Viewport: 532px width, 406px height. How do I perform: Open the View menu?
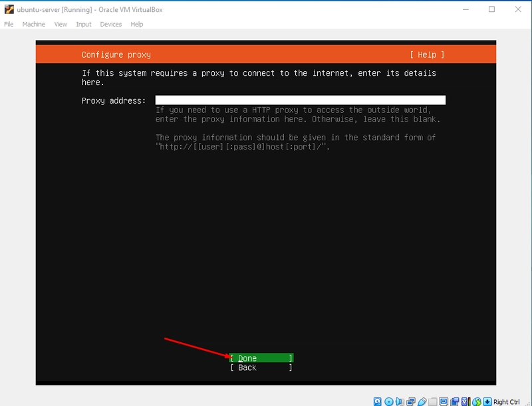[61, 24]
